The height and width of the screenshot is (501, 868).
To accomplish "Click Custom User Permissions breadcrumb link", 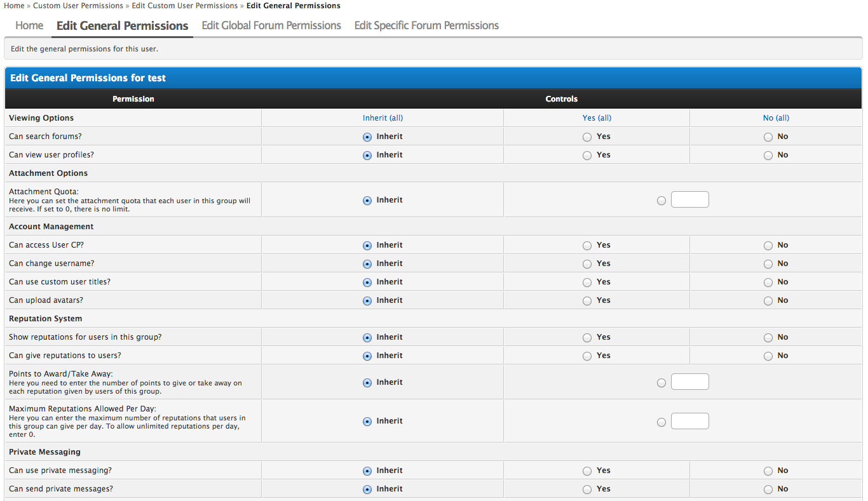I will tap(78, 6).
